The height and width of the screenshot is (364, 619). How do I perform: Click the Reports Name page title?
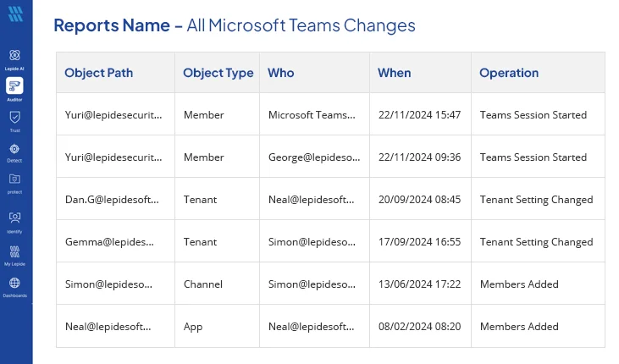click(235, 25)
